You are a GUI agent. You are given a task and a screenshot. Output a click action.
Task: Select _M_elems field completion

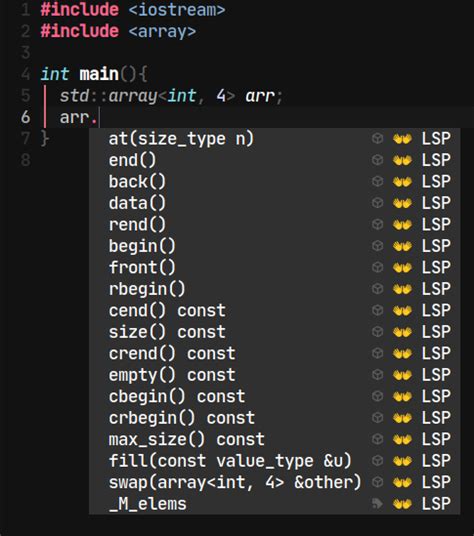(x=274, y=504)
